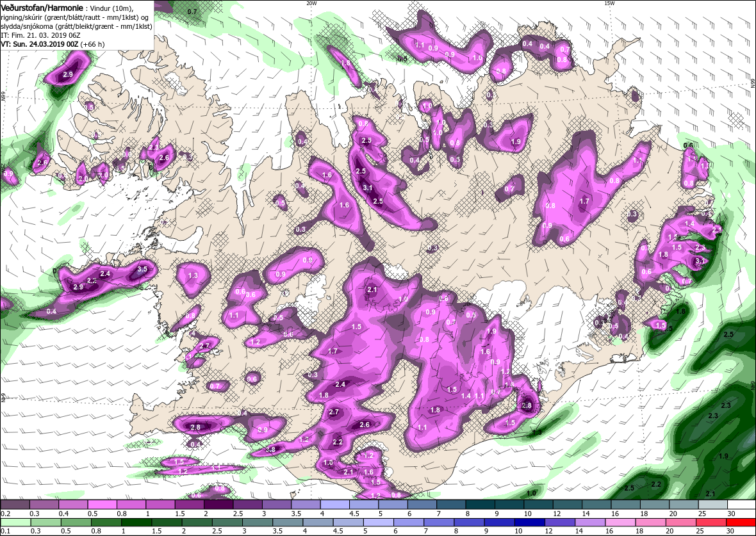Click the white swatch labeled 30 in upper legend
Screen dimensions: 756x536
(x=741, y=505)
